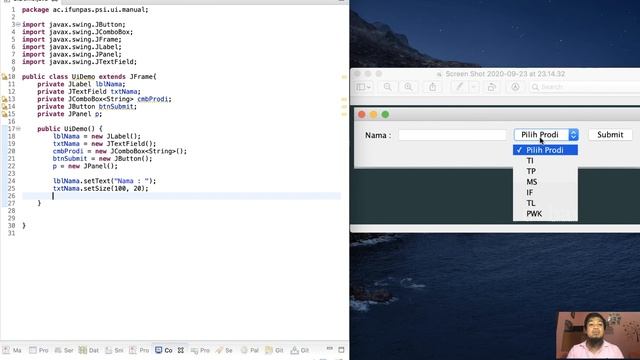640x360 pixels.
Task: Select the checked Pilih Prodi list option
Action: coord(545,150)
